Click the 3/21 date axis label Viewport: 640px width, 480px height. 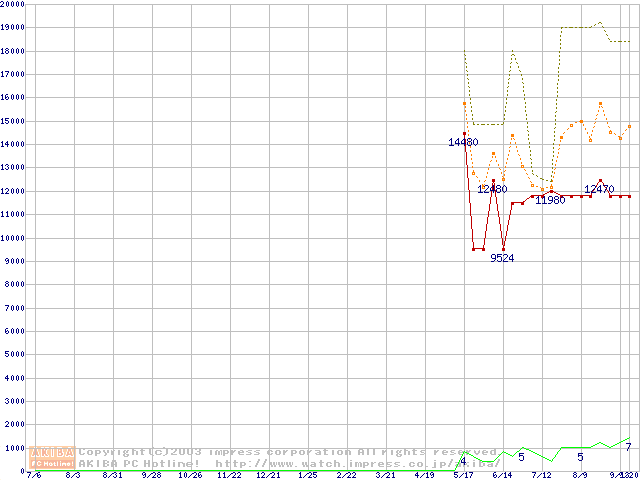coord(385,476)
